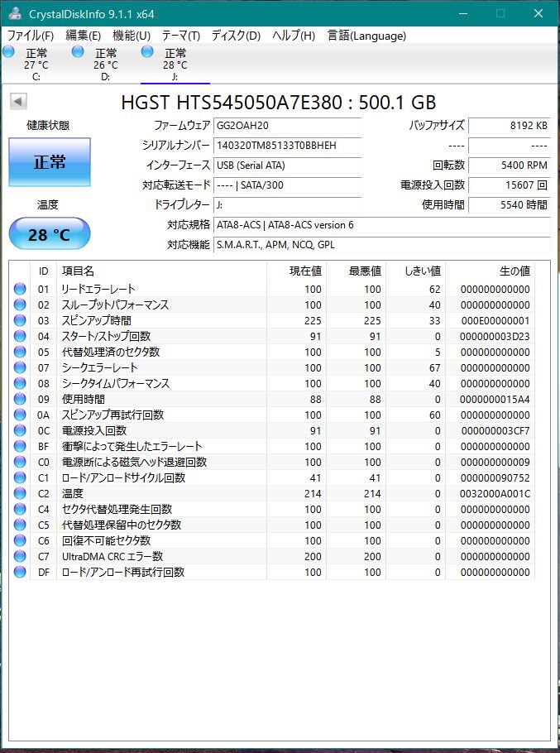The width and height of the screenshot is (560, 753).
Task: Open the ファイル(F) menu
Action: [31, 36]
